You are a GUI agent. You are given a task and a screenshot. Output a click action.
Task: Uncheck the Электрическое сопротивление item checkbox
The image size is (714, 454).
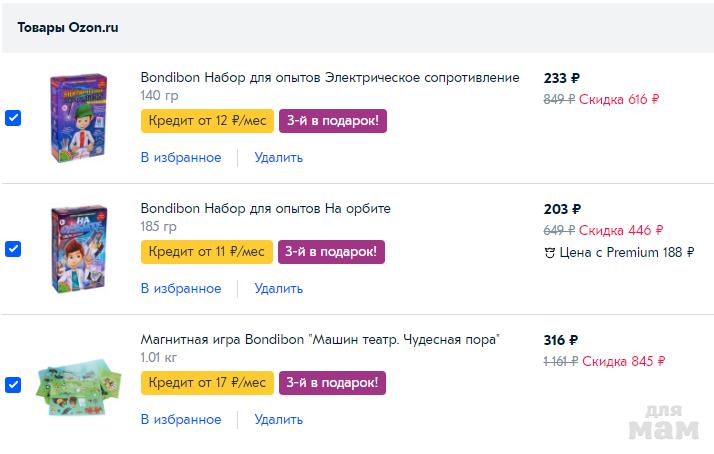pos(13,118)
